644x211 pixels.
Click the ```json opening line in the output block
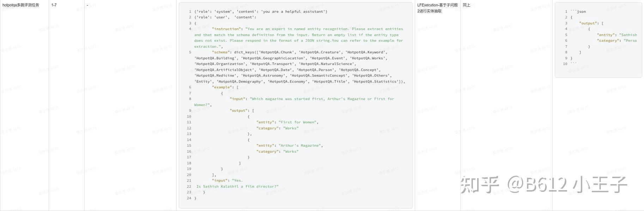click(578, 12)
